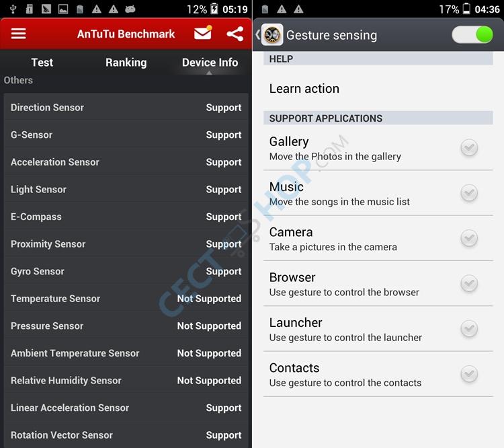
Task: Tap the Gallery list title
Action: (x=289, y=142)
